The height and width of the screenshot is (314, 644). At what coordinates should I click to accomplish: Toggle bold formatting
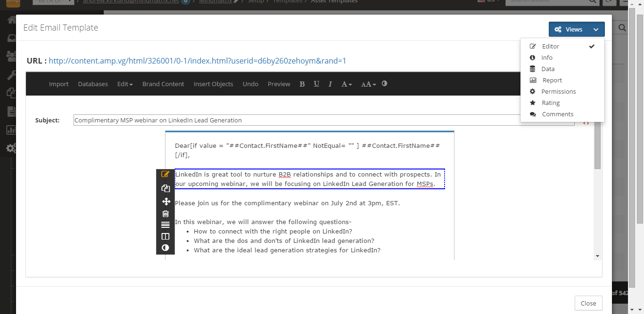click(302, 84)
